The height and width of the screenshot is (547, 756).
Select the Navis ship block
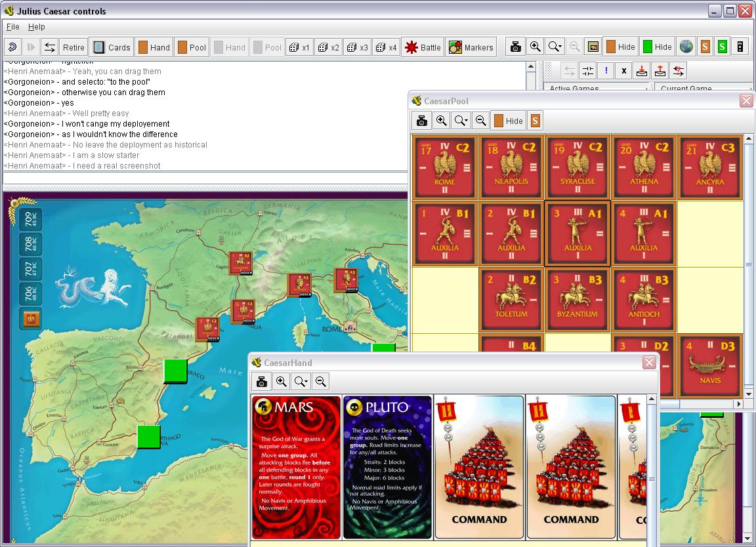point(710,366)
